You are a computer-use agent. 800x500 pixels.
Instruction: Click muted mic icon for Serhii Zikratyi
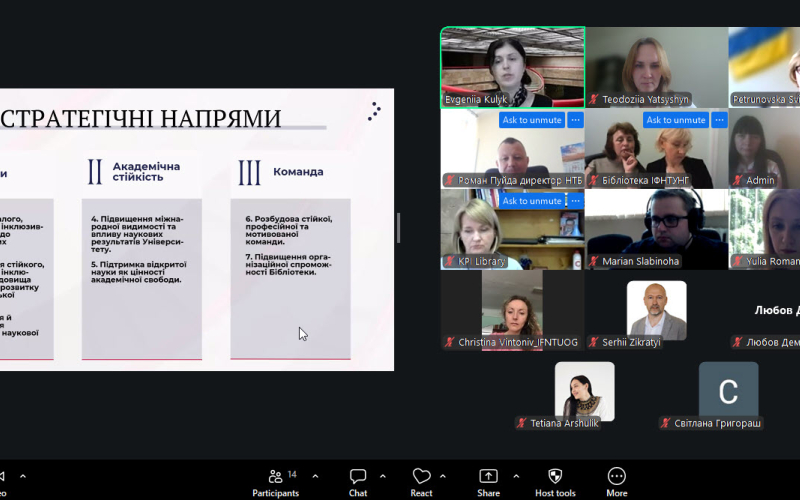[x=593, y=342]
